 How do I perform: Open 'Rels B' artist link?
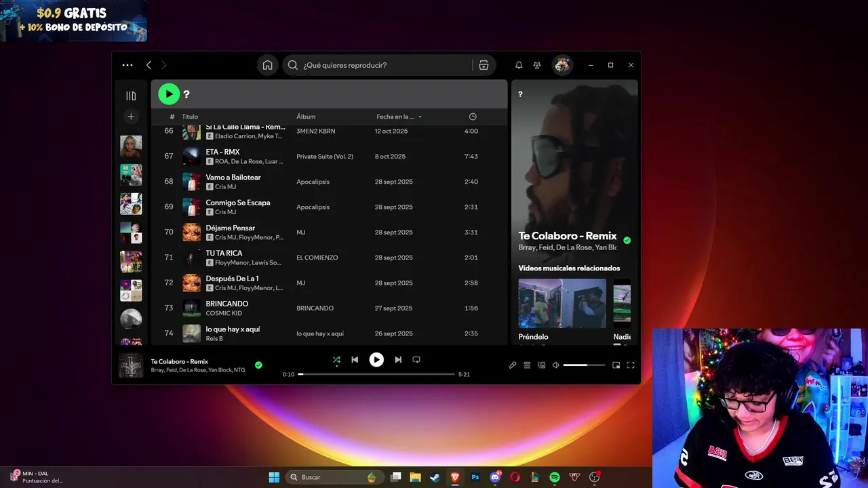click(214, 338)
